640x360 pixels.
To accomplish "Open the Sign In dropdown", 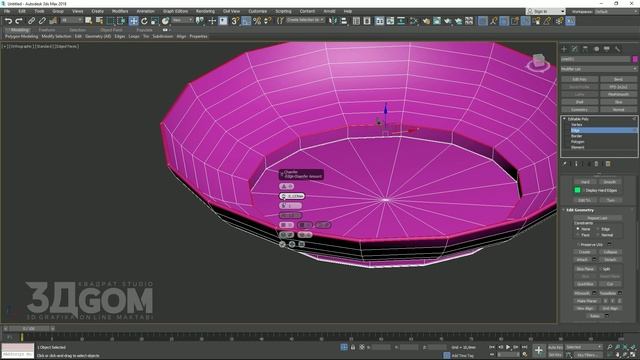I will 546,11.
